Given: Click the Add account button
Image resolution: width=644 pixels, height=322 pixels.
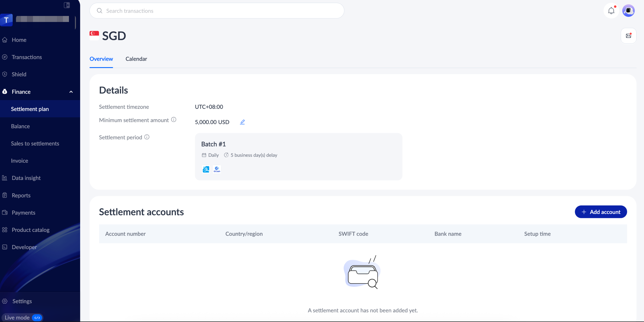Looking at the screenshot, I should pos(601,212).
